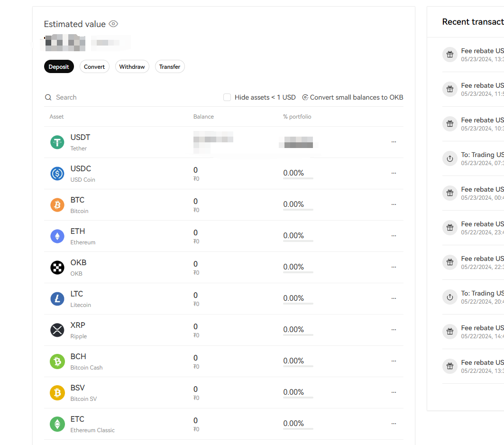Open more options for ETC row

(x=394, y=424)
